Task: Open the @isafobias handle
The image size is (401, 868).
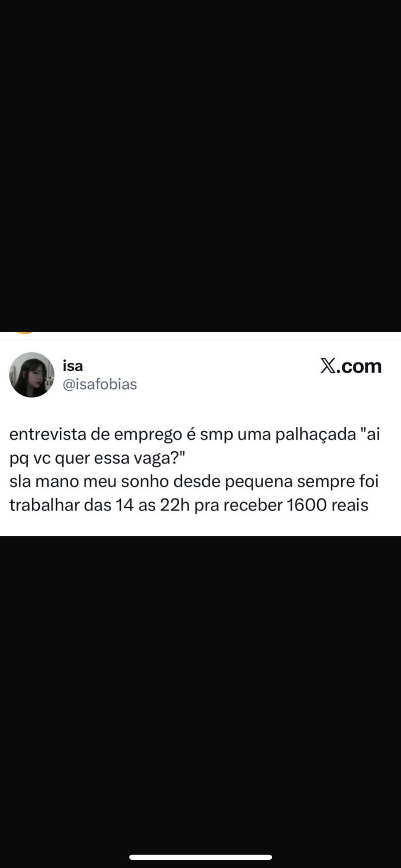Action: [x=100, y=384]
